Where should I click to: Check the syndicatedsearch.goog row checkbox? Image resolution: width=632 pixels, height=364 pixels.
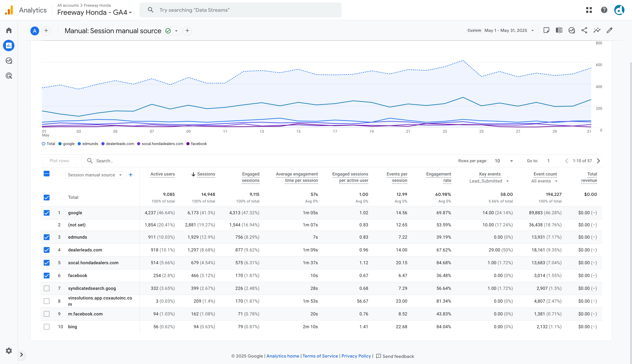[47, 288]
